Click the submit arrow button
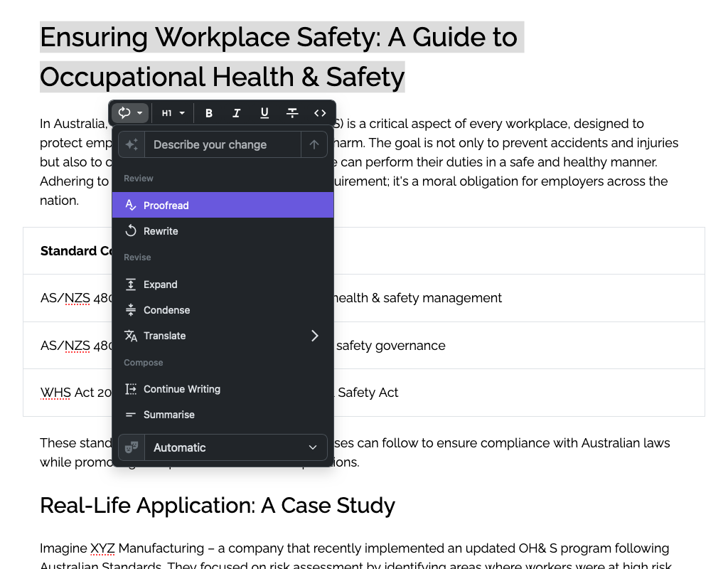The height and width of the screenshot is (569, 728). (x=314, y=144)
